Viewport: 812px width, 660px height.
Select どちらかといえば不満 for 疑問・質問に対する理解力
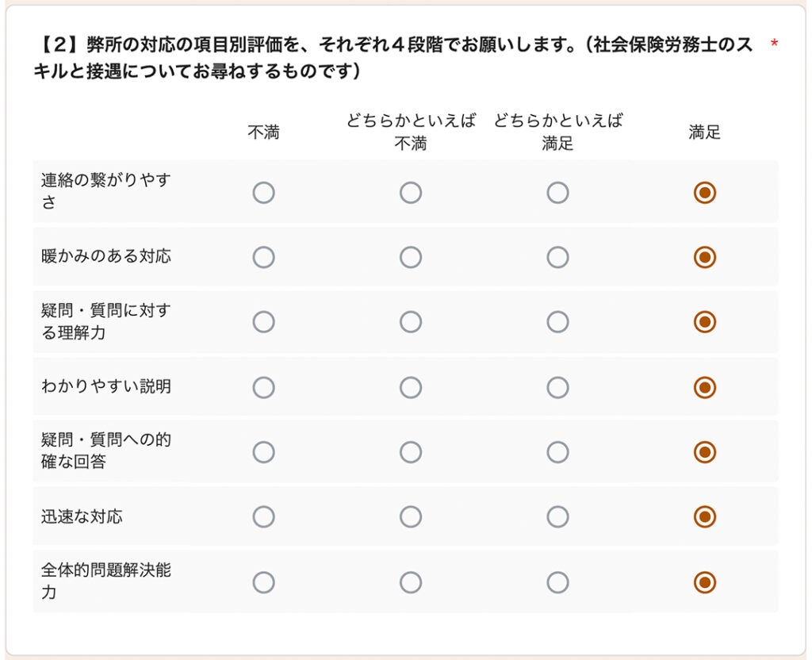(x=411, y=321)
